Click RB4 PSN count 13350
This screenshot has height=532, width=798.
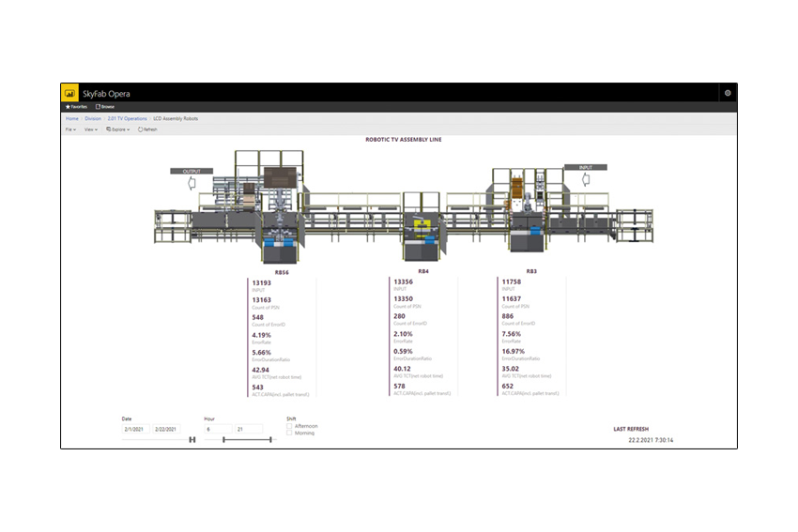(403, 299)
